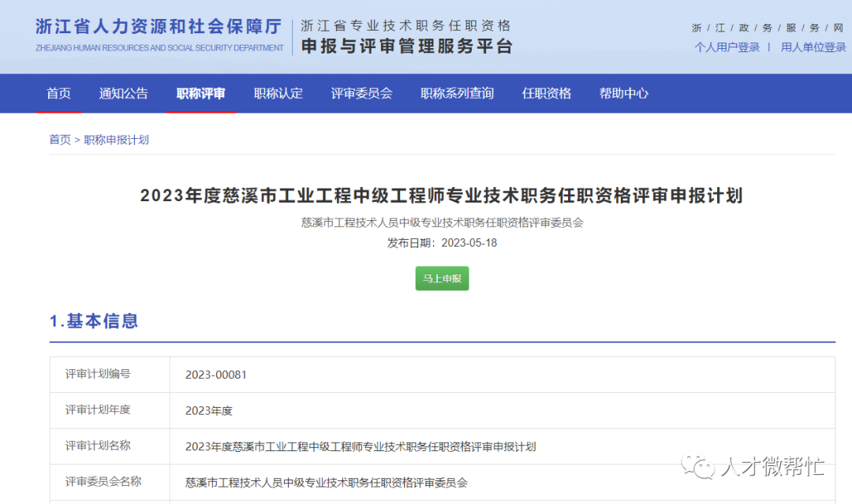Image resolution: width=852 pixels, height=504 pixels.
Task: 选择导航栏的首页菜单
Action: coord(58,93)
